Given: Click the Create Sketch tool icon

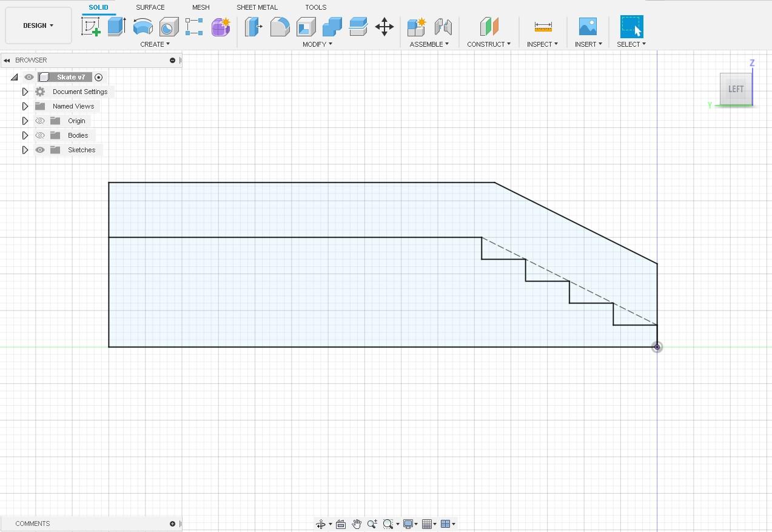Looking at the screenshot, I should tap(91, 27).
